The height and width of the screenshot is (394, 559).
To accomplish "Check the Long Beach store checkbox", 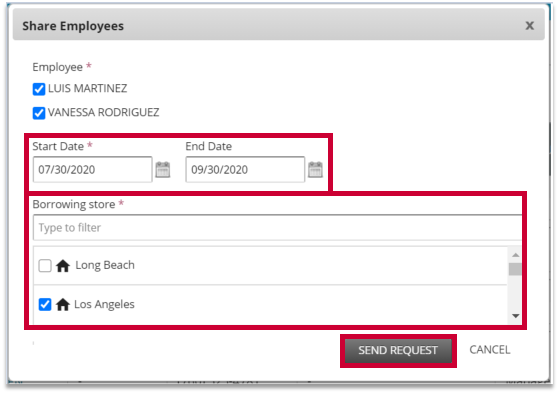I will click(x=45, y=266).
